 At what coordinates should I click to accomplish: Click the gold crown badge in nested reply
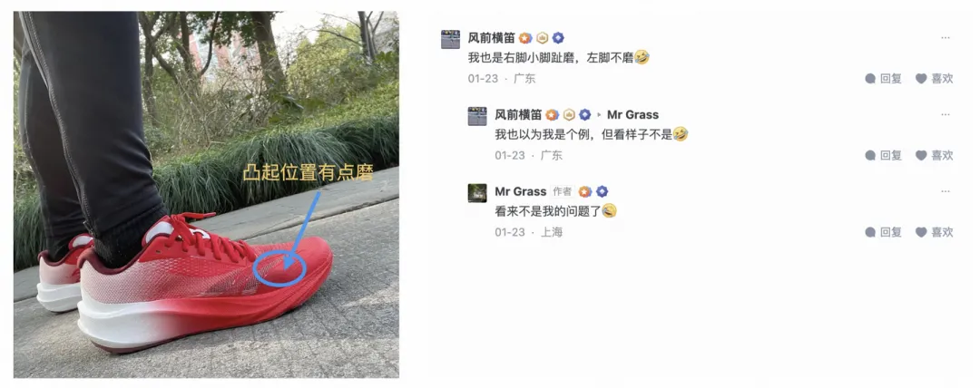click(x=569, y=114)
